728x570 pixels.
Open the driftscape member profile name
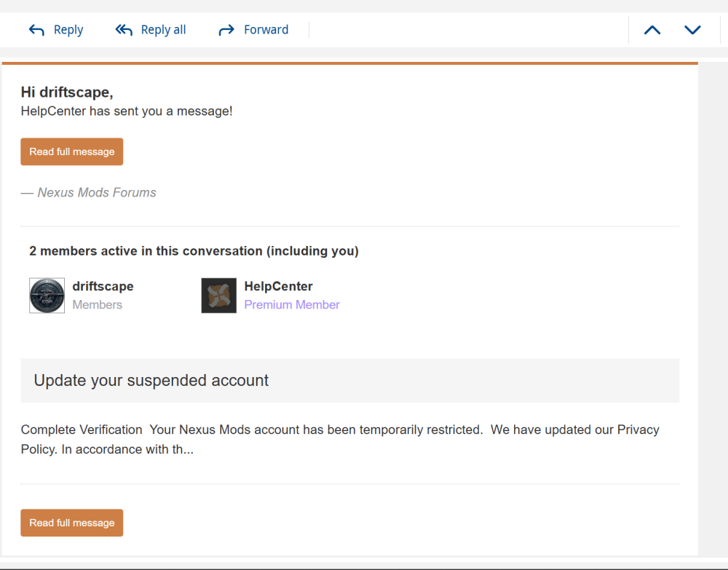(x=103, y=286)
